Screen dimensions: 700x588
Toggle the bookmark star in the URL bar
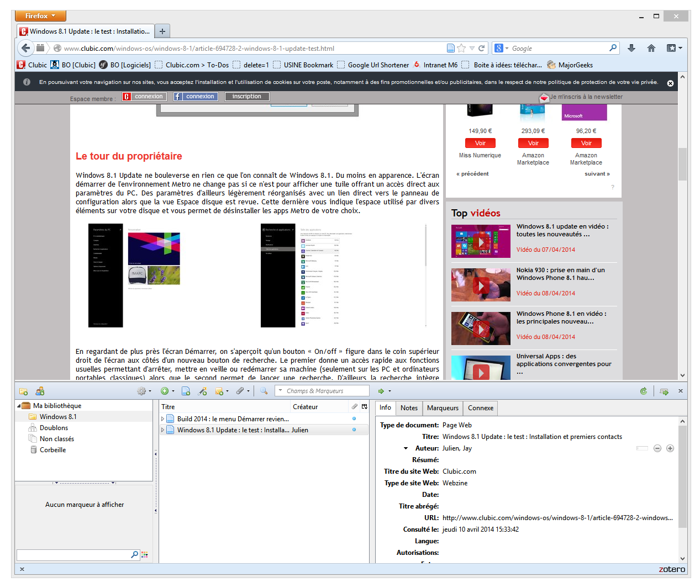coord(461,49)
